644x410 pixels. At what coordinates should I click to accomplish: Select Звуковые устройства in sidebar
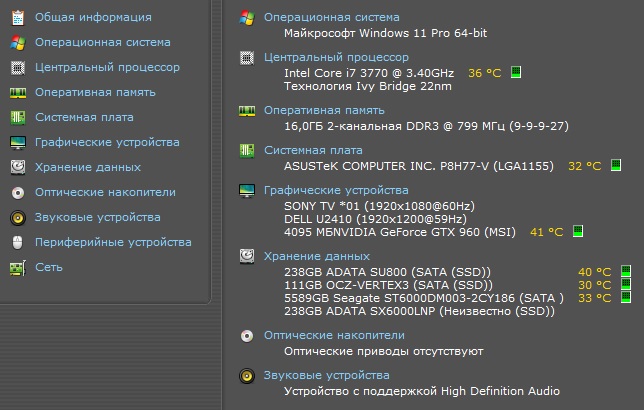[98, 217]
